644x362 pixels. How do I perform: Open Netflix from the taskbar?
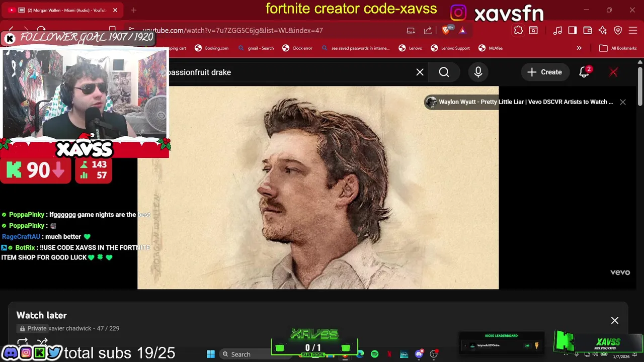click(389, 354)
